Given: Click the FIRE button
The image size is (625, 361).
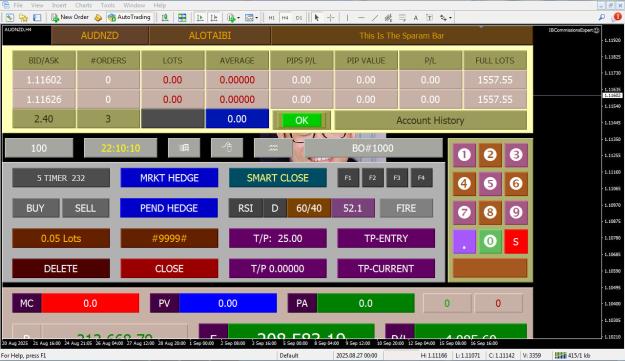Looking at the screenshot, I should (x=406, y=208).
